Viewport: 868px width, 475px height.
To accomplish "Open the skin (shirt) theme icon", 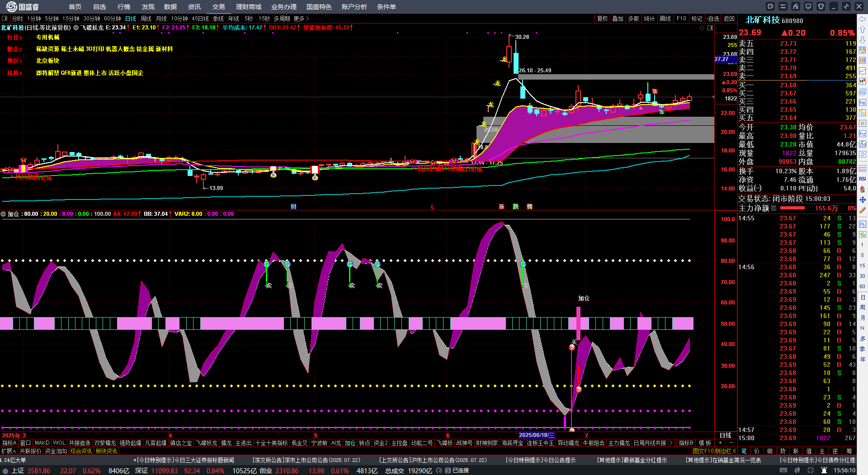I will pyautogui.click(x=821, y=6).
